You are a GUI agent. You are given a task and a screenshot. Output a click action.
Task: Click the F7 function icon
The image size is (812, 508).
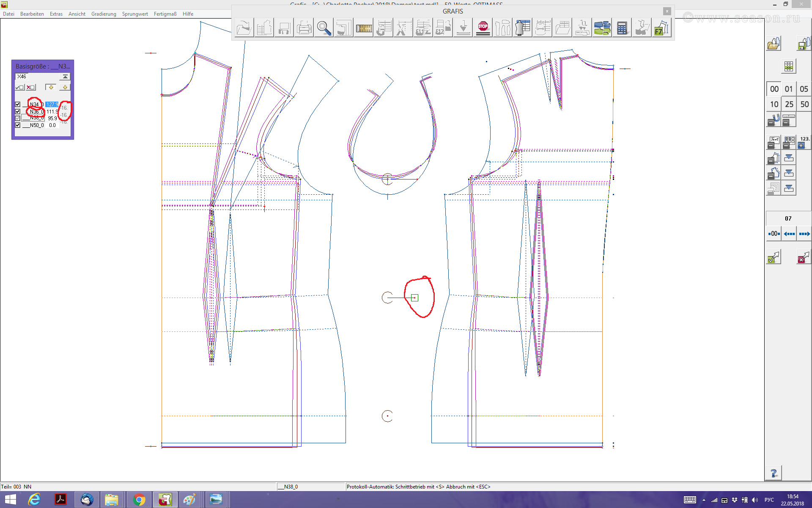(661, 28)
